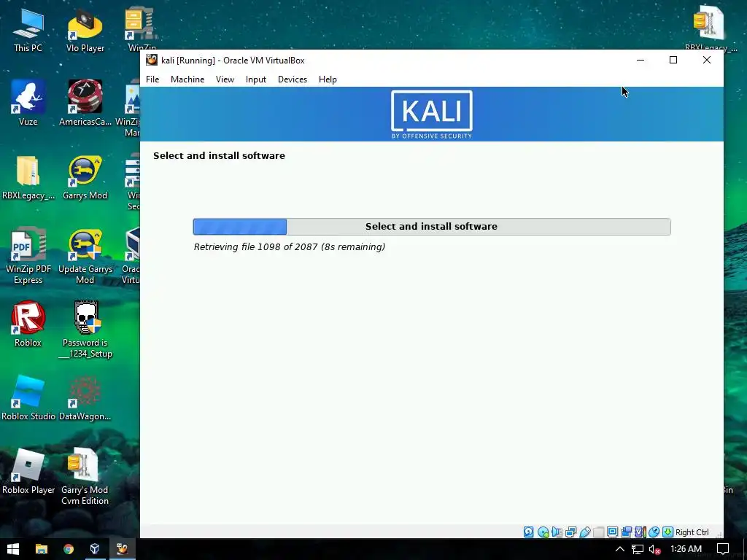747x560 pixels.
Task: Click the optical disk status icon
Action: click(543, 532)
